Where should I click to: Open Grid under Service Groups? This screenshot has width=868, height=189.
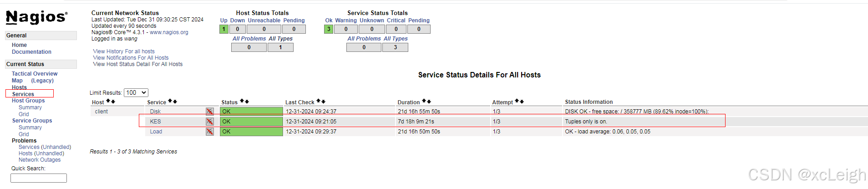click(x=24, y=134)
